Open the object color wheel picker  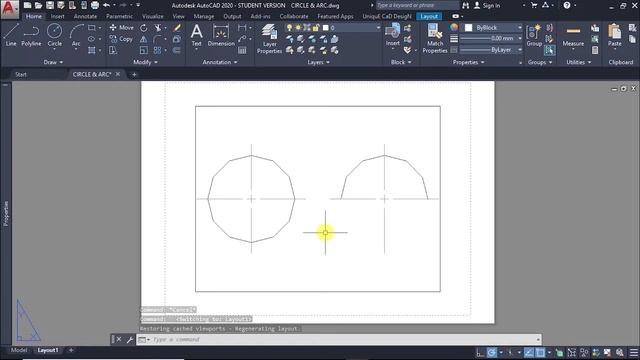(x=454, y=28)
